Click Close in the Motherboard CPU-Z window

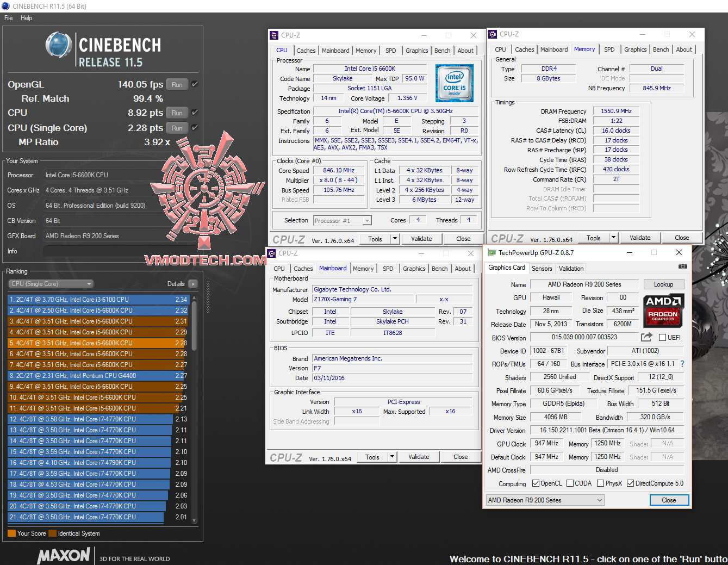[x=461, y=457]
